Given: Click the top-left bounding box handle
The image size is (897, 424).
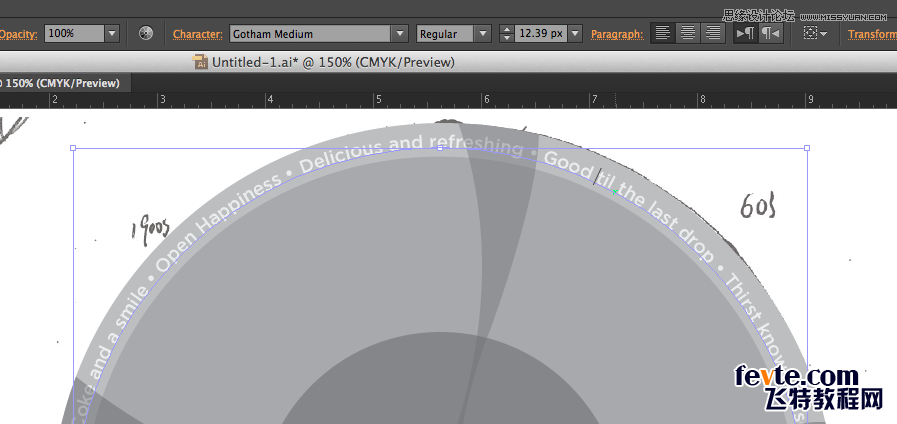Looking at the screenshot, I should point(73,148).
